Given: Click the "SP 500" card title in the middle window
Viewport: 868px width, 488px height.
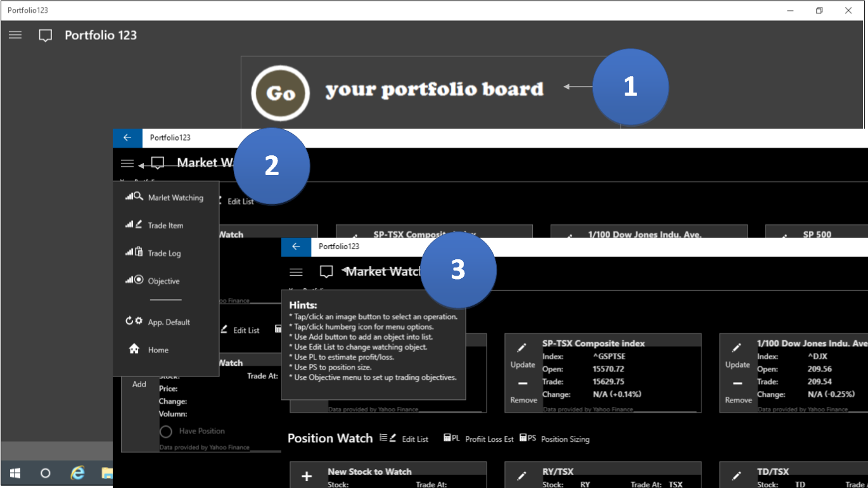Looking at the screenshot, I should pyautogui.click(x=817, y=234).
